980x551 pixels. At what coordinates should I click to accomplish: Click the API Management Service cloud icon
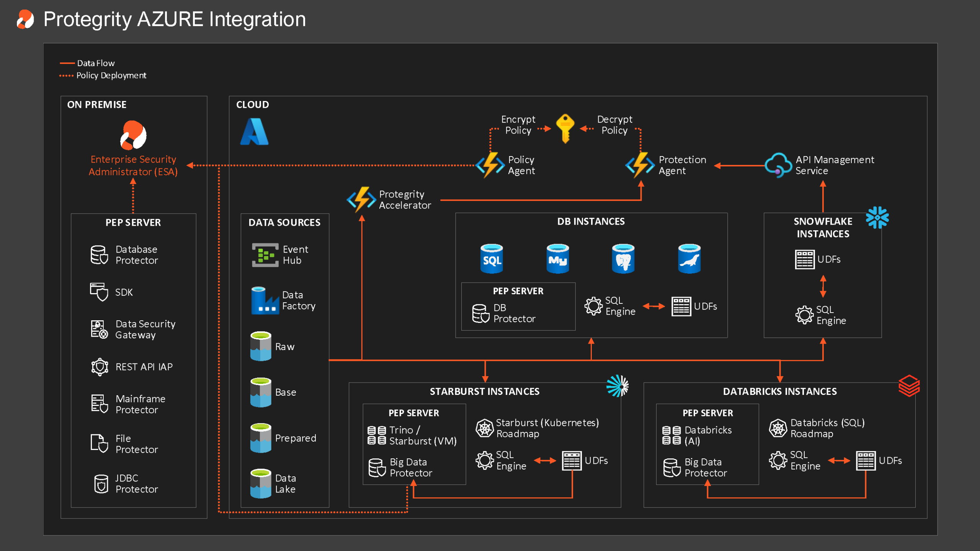click(x=778, y=165)
